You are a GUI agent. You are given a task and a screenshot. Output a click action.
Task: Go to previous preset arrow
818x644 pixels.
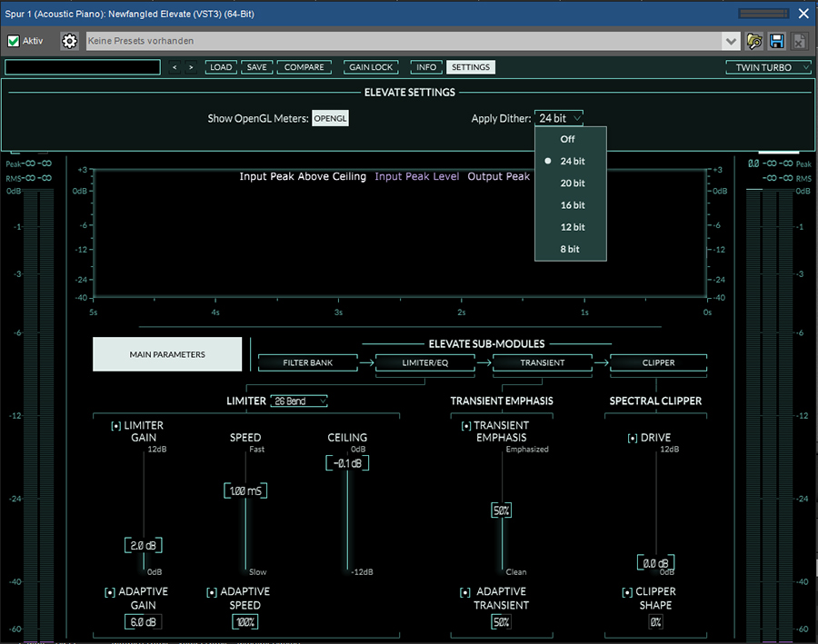pos(175,67)
